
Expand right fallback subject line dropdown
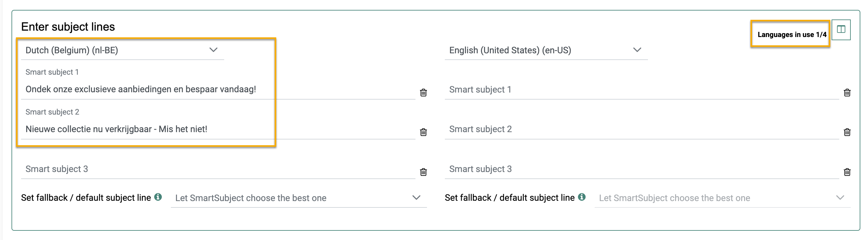(722, 198)
